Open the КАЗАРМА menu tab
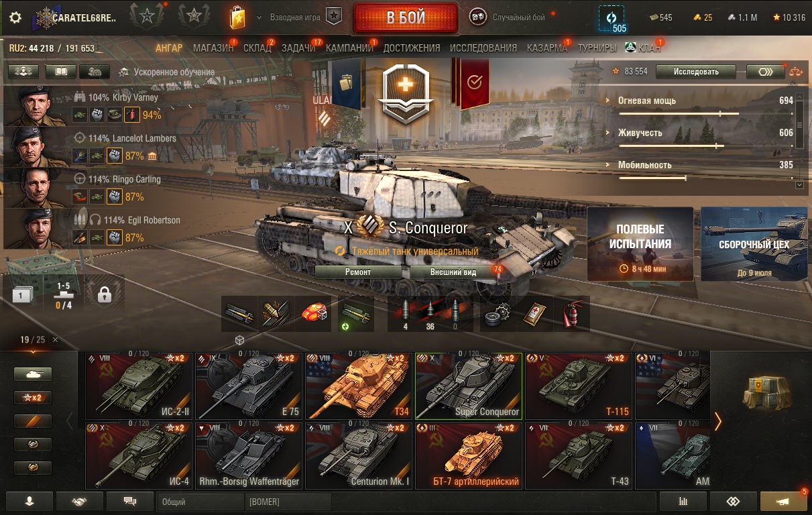This screenshot has width=812, height=515. (547, 48)
